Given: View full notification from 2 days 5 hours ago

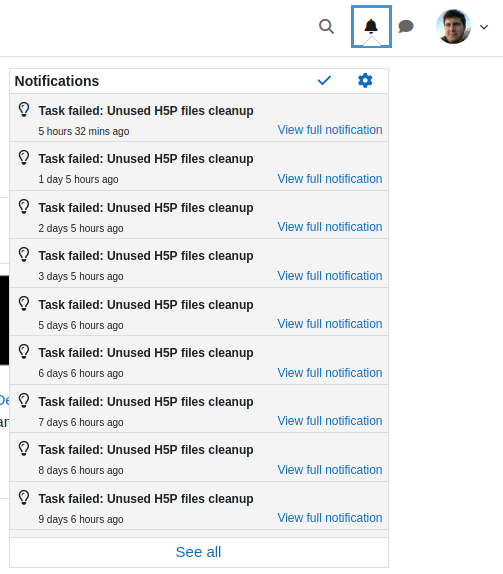Looking at the screenshot, I should [x=330, y=227].
